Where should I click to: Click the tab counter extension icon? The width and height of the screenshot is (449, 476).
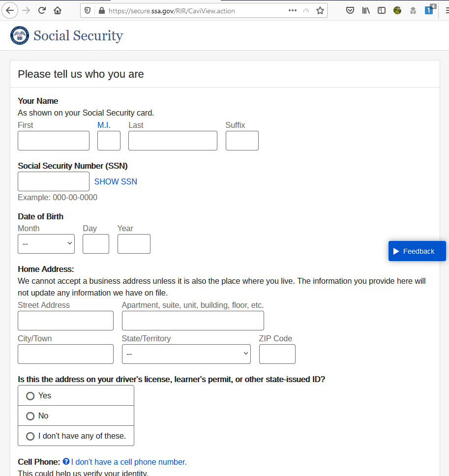click(x=428, y=10)
